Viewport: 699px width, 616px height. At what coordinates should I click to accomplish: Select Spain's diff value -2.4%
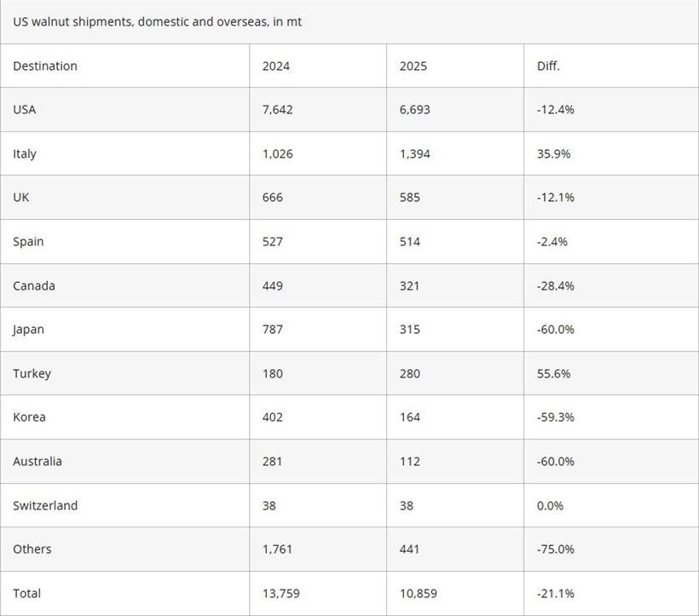[552, 242]
